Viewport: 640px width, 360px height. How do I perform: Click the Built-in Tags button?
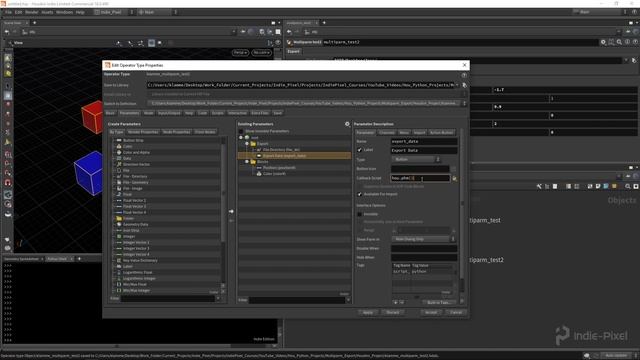tap(438, 303)
